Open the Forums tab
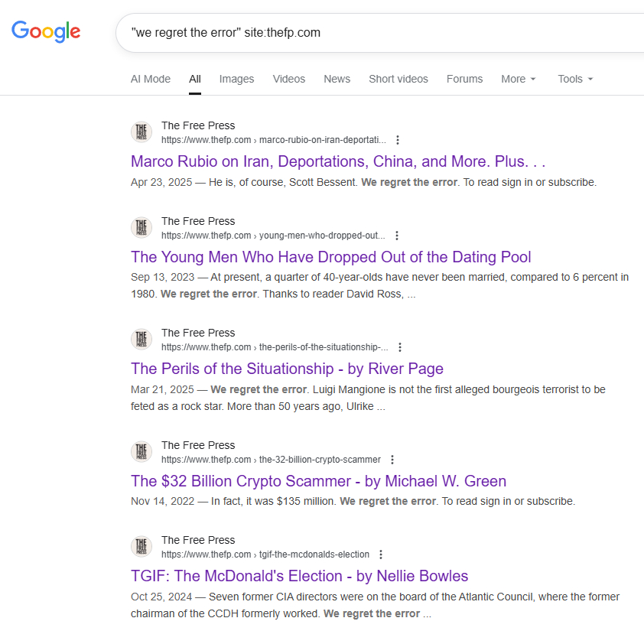The image size is (644, 644). pyautogui.click(x=464, y=79)
